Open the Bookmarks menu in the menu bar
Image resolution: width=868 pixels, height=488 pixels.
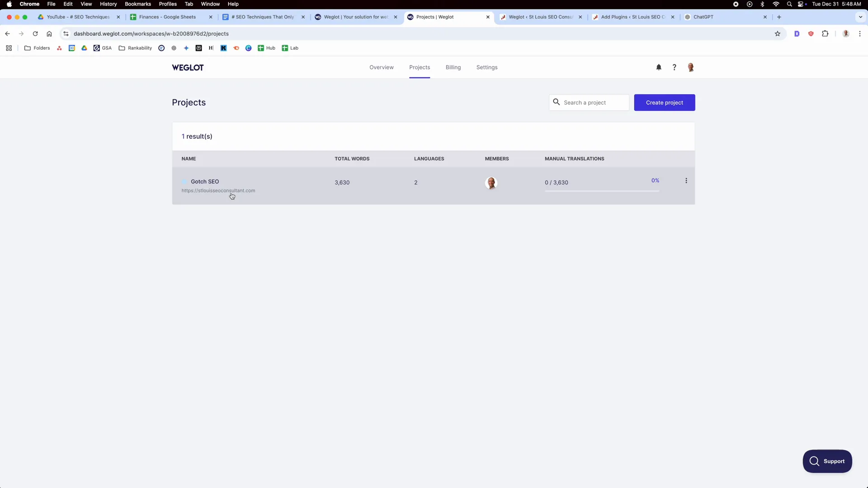tap(137, 4)
